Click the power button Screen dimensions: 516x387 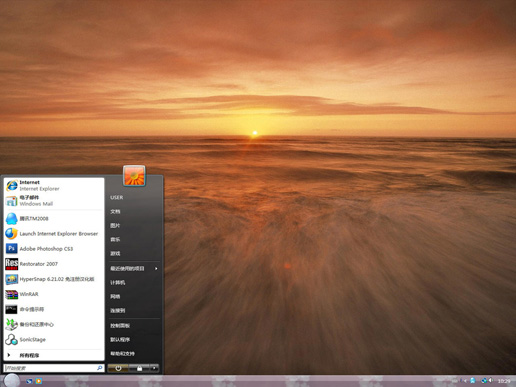pos(118,368)
